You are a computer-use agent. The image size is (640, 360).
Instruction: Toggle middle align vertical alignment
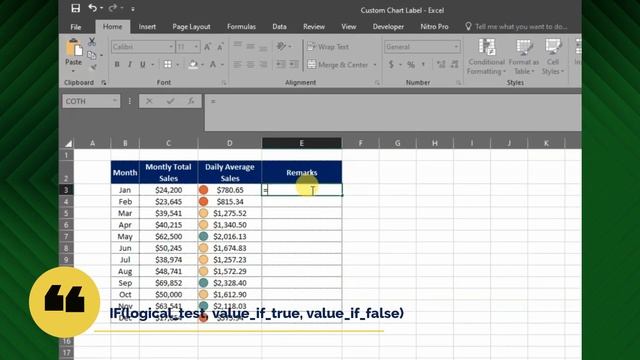(250, 47)
